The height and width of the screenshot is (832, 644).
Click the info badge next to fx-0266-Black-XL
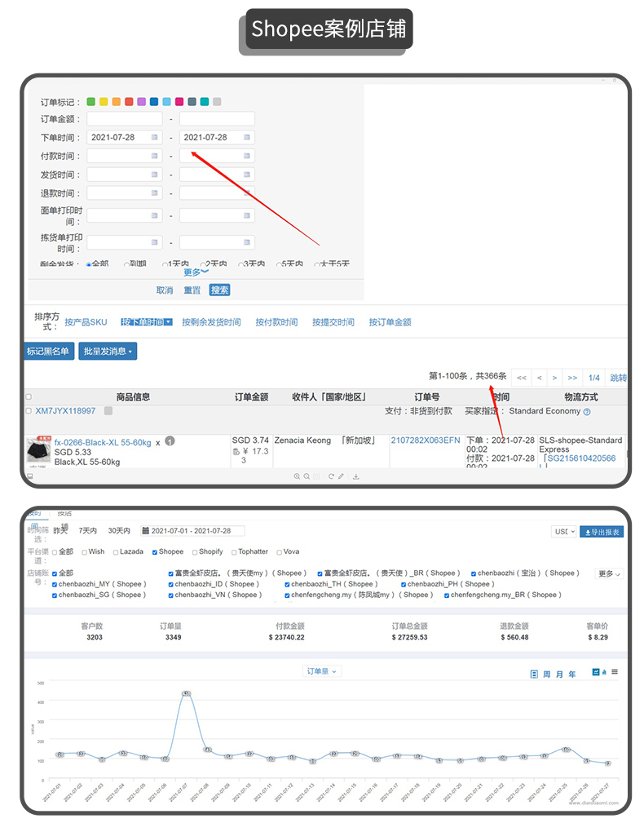tap(170, 441)
